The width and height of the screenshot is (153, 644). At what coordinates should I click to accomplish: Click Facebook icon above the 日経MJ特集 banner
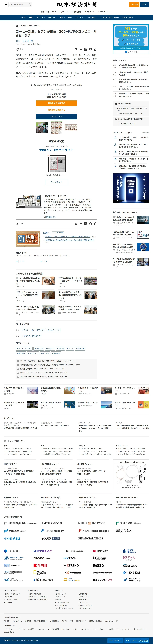coord(91,223)
